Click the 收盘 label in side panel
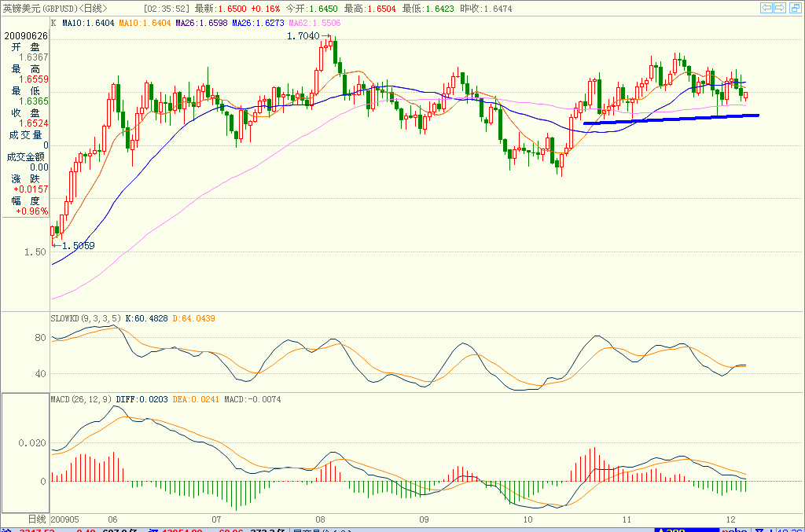805x532 pixels. (x=26, y=113)
